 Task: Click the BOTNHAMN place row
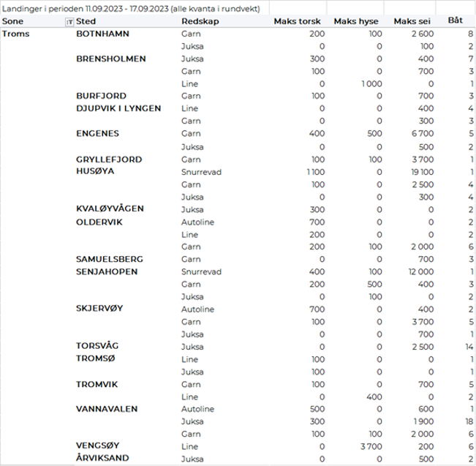[x=105, y=34]
